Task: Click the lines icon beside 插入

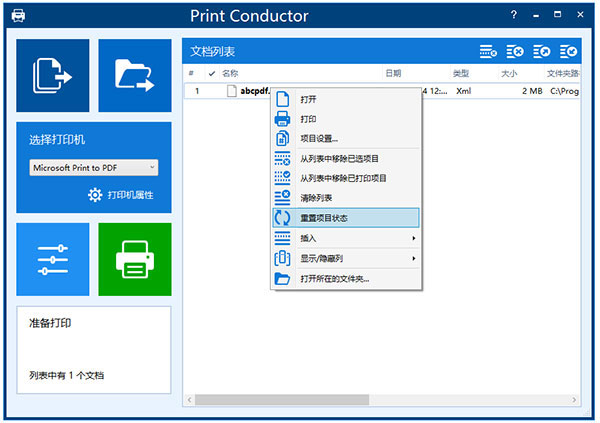Action: coord(282,238)
